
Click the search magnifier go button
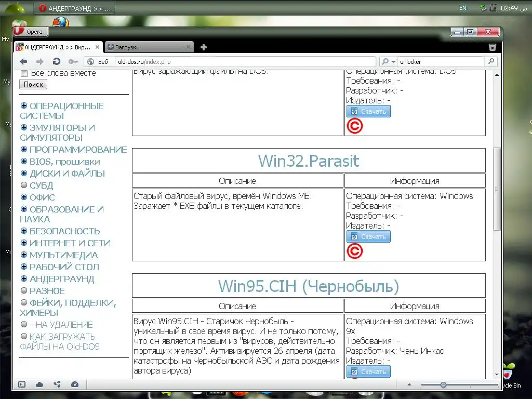point(491,61)
